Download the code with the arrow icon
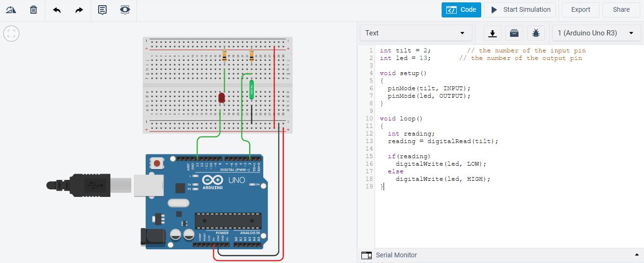The height and width of the screenshot is (263, 644). pyautogui.click(x=493, y=33)
